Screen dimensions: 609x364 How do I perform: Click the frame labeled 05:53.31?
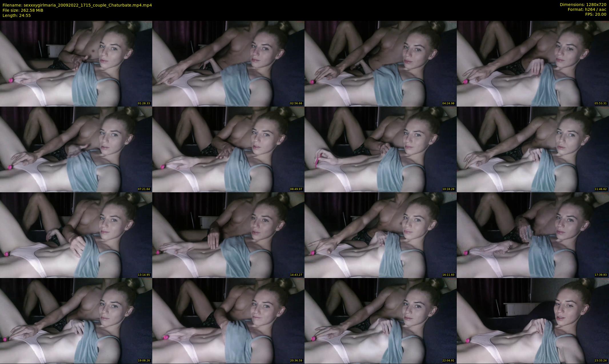click(x=533, y=63)
